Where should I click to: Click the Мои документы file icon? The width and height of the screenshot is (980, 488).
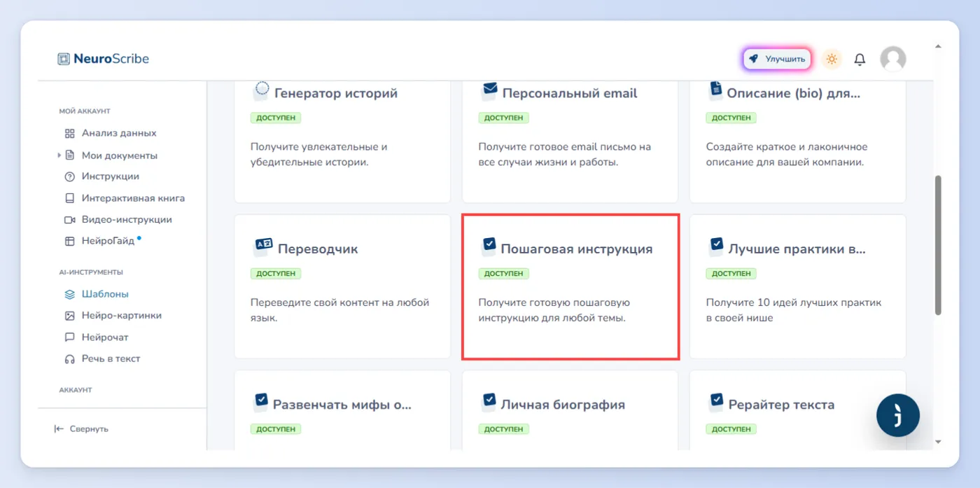[69, 155]
